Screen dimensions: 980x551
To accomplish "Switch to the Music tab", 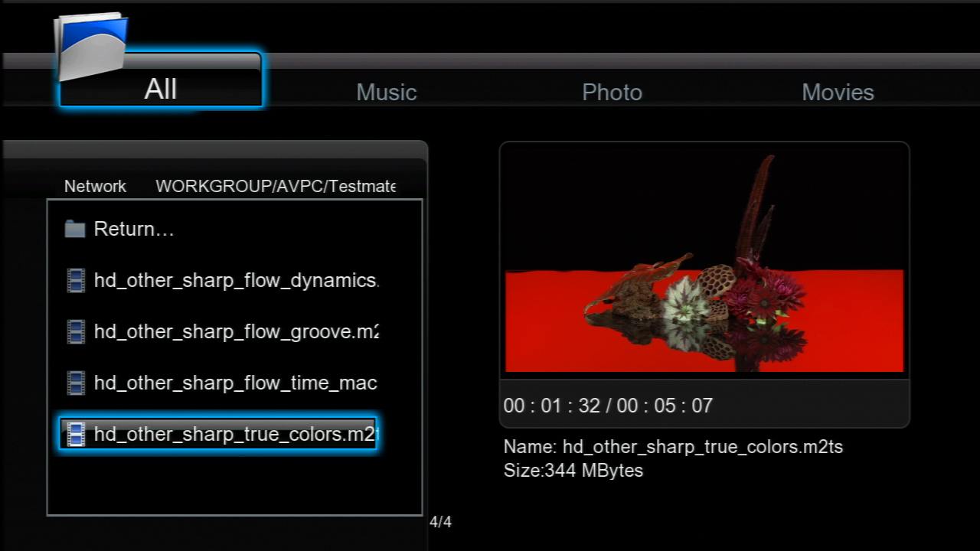I will pyautogui.click(x=386, y=92).
